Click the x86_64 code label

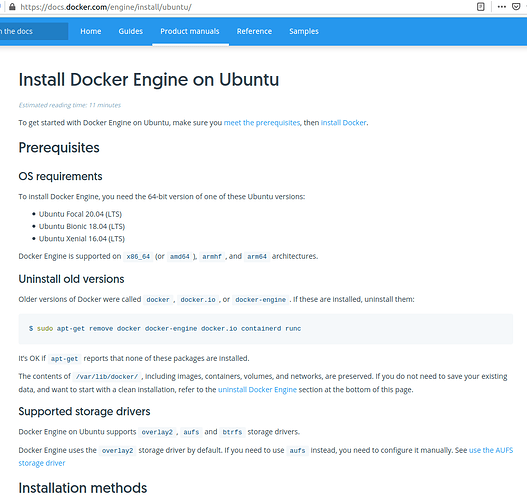(x=138, y=256)
